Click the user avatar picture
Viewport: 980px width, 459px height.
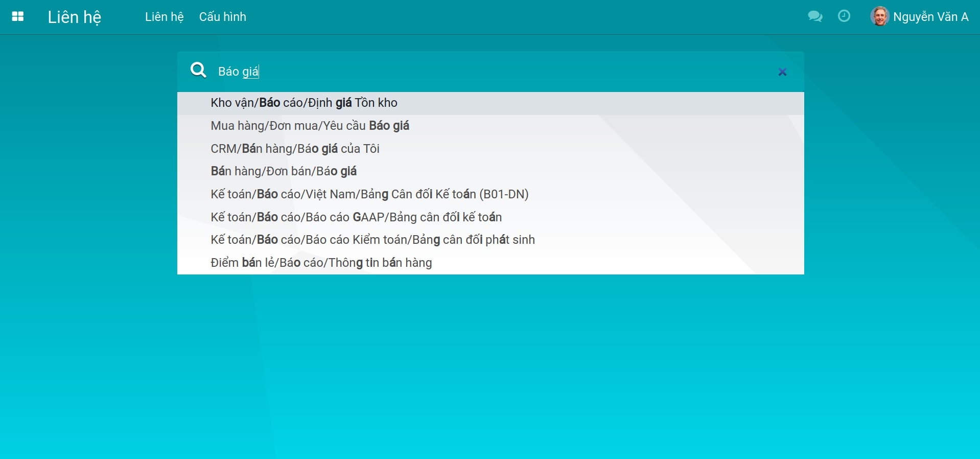click(x=879, y=16)
